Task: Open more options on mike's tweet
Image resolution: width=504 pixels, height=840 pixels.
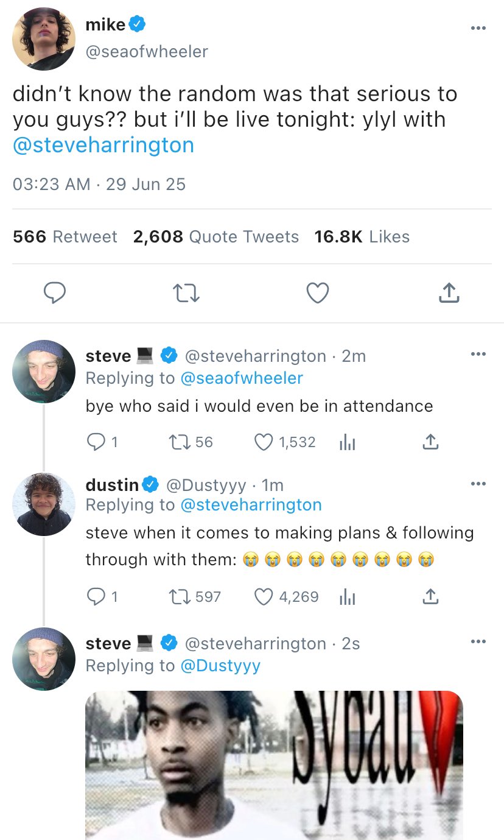Action: (478, 28)
